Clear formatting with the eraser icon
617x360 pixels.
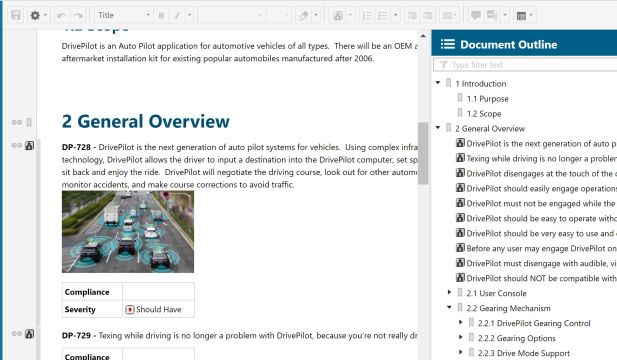click(303, 15)
